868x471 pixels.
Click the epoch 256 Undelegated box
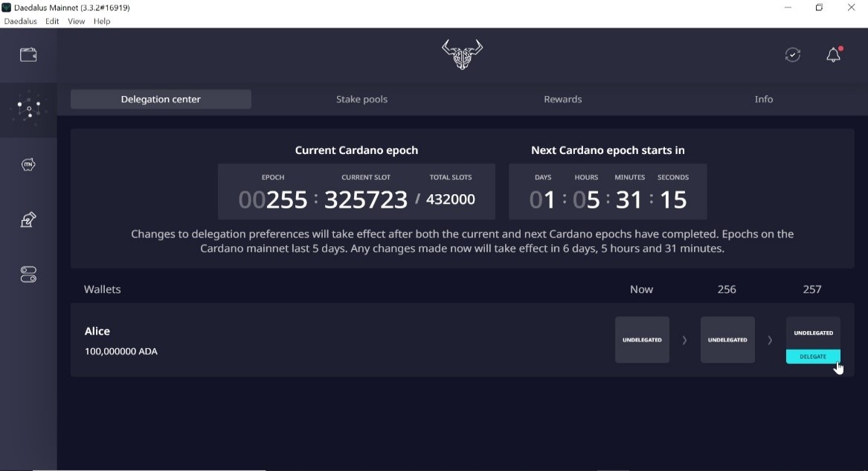[x=727, y=340]
